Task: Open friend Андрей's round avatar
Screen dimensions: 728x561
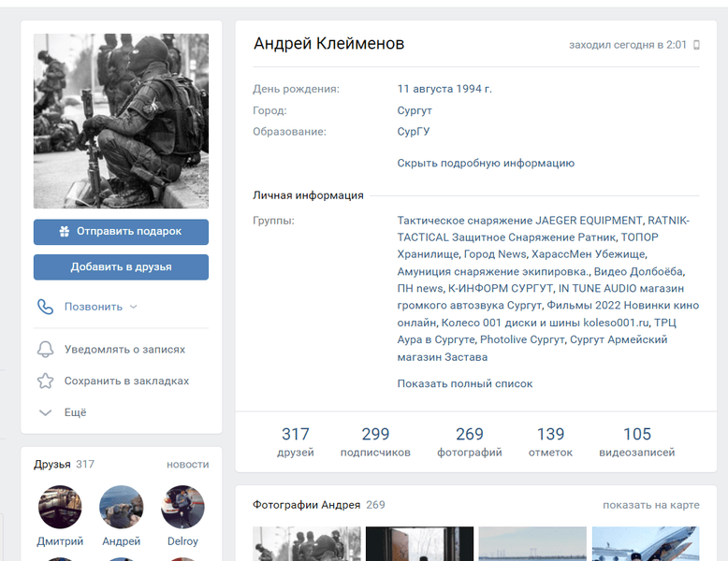Action: tap(122, 508)
